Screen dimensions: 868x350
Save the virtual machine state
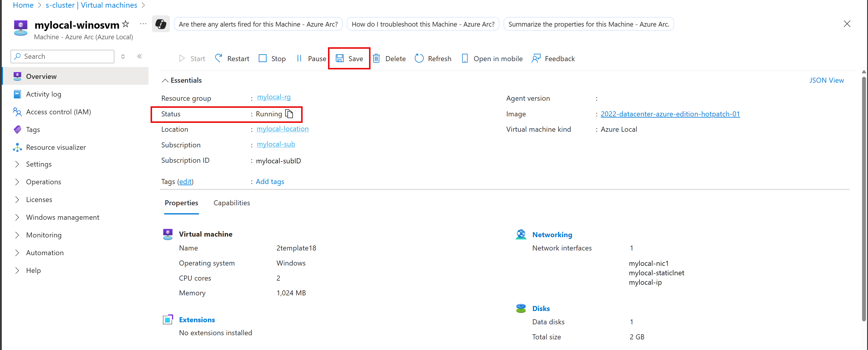point(349,59)
